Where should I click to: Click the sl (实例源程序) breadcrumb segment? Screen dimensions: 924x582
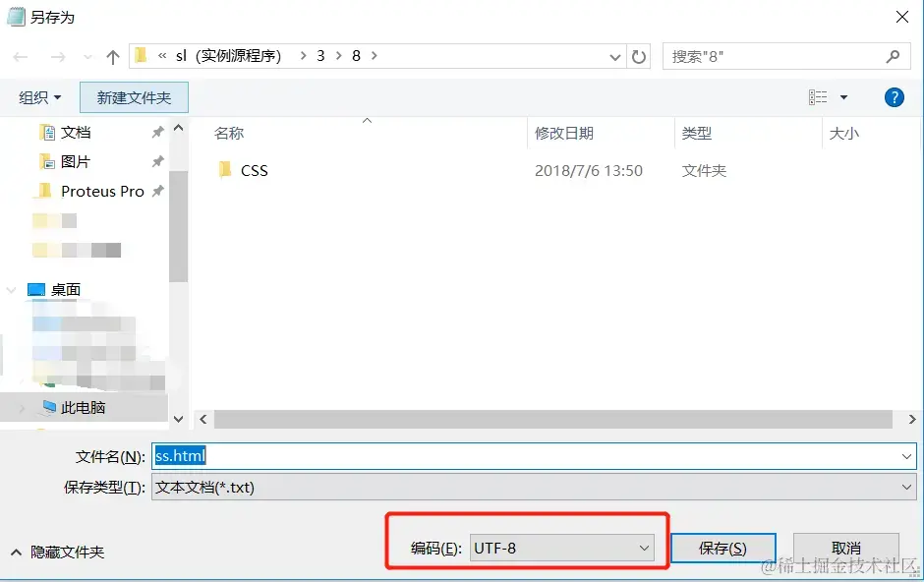click(229, 56)
